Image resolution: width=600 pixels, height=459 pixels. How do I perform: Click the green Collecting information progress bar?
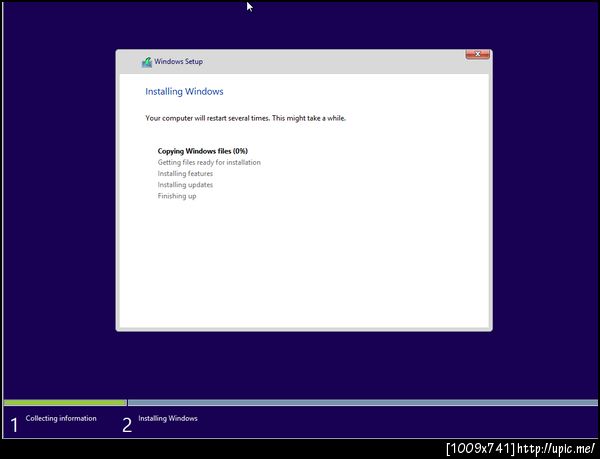[x=65, y=403]
